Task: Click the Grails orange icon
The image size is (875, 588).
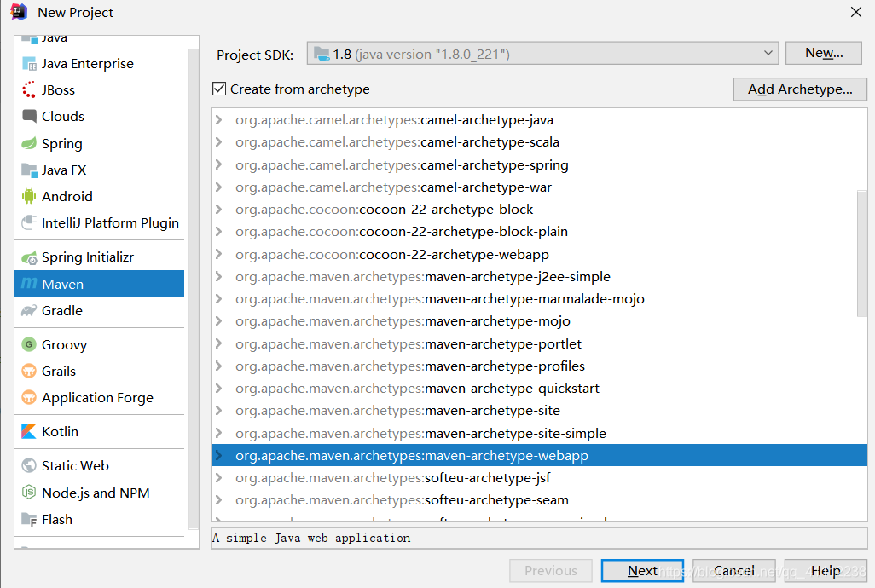Action: (x=29, y=371)
